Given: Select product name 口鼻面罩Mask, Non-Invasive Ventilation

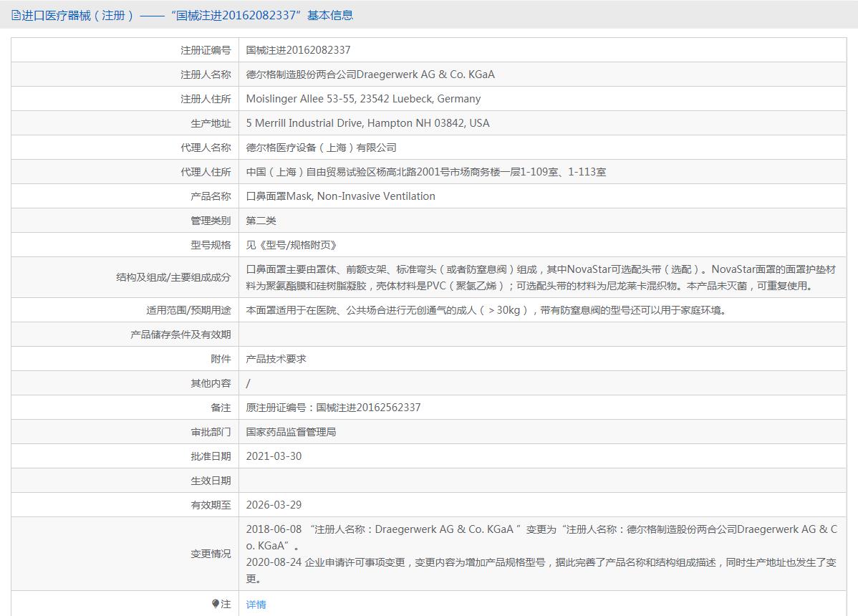Looking at the screenshot, I should coord(340,196).
